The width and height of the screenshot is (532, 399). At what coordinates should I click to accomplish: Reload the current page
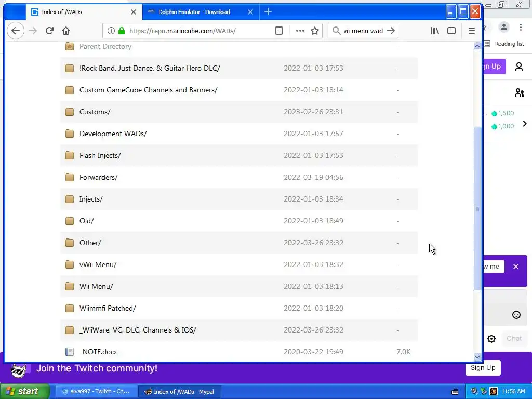[49, 31]
